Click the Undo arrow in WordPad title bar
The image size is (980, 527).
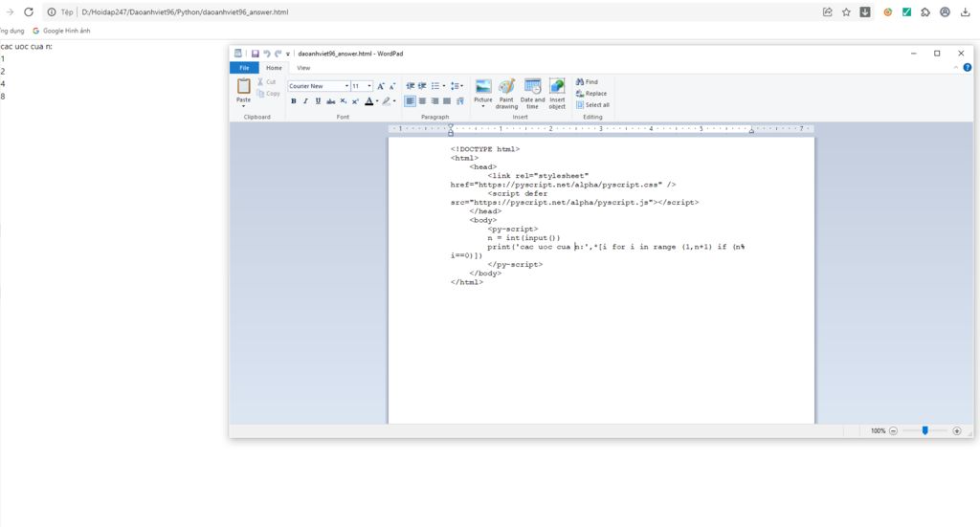pos(267,54)
